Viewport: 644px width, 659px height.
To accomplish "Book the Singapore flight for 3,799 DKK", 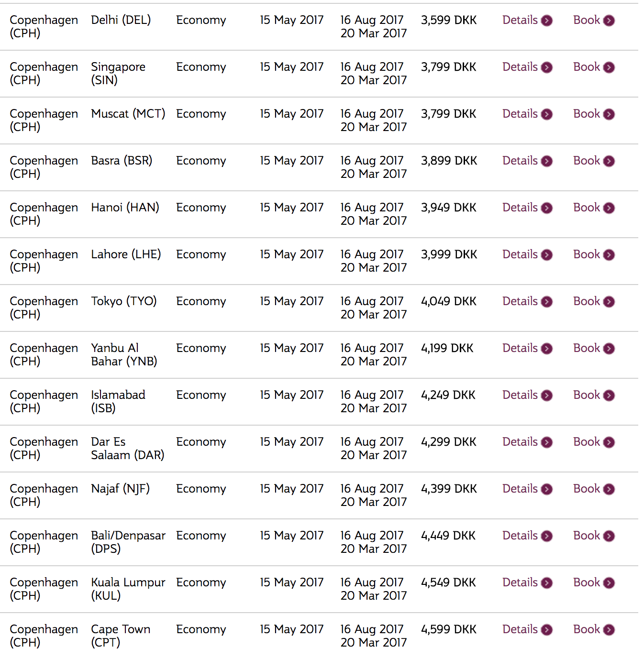I will click(587, 67).
